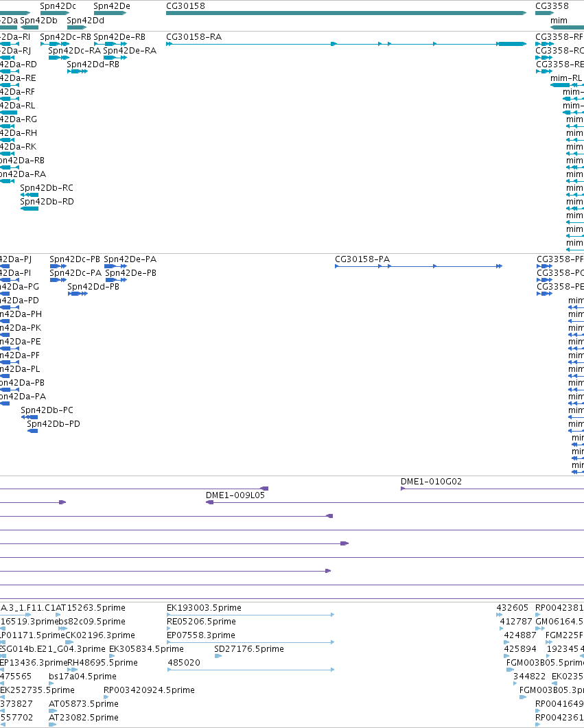Viewport: 584px width, 728px height.
Task: Select EST 432605
Action: (513, 608)
